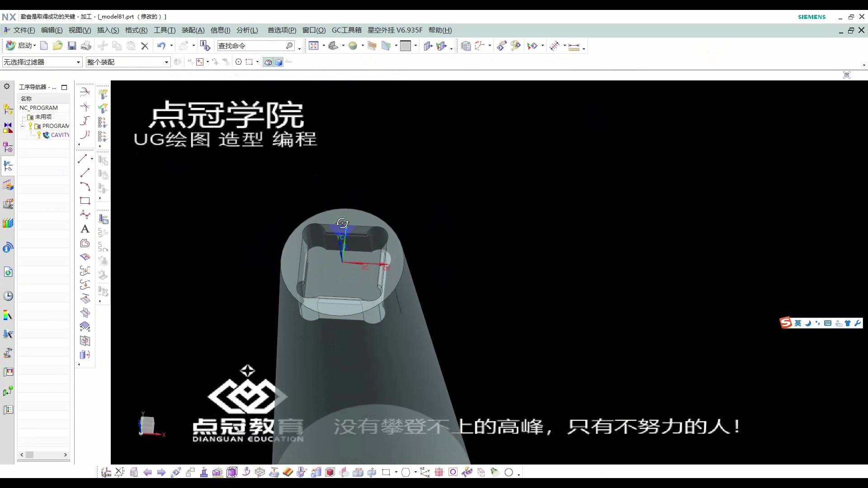Open the 工具(T) menu
The image size is (868, 488).
click(x=165, y=30)
